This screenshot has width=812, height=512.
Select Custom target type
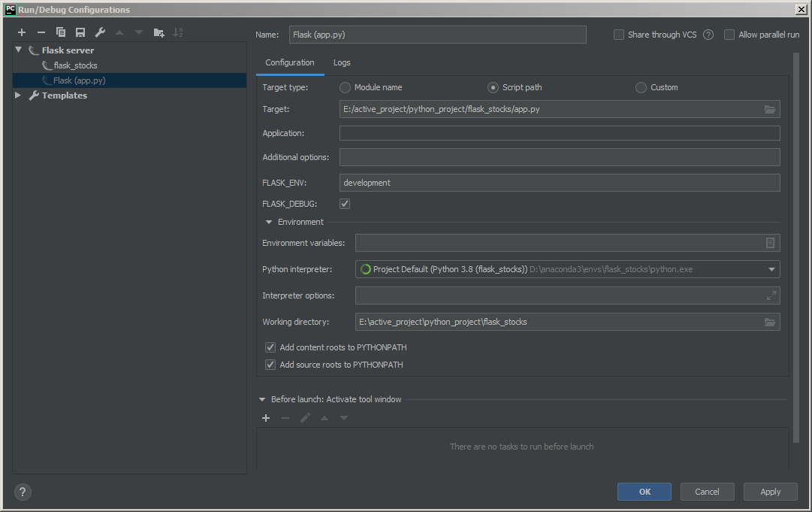tap(641, 87)
